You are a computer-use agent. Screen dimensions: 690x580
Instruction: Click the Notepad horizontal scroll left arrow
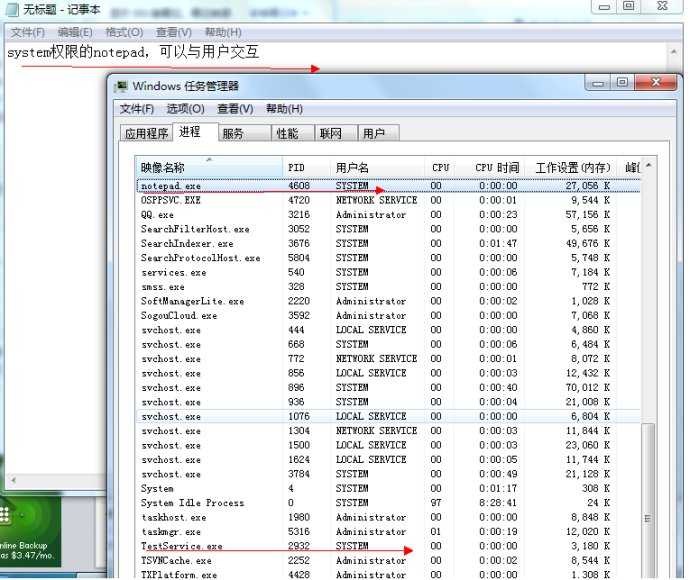coord(14,480)
